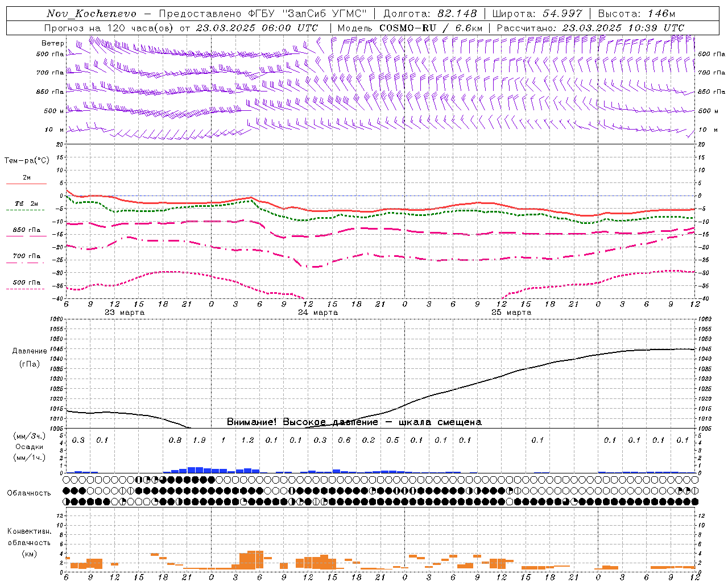
Task: Click warning 'Внимание! Высокое давление – шкала смещена'
Action: [354, 422]
